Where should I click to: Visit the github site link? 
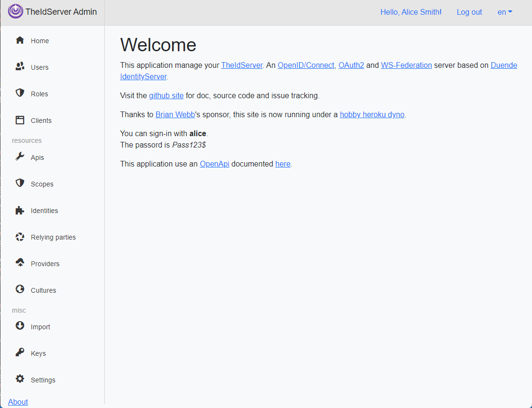(x=166, y=96)
